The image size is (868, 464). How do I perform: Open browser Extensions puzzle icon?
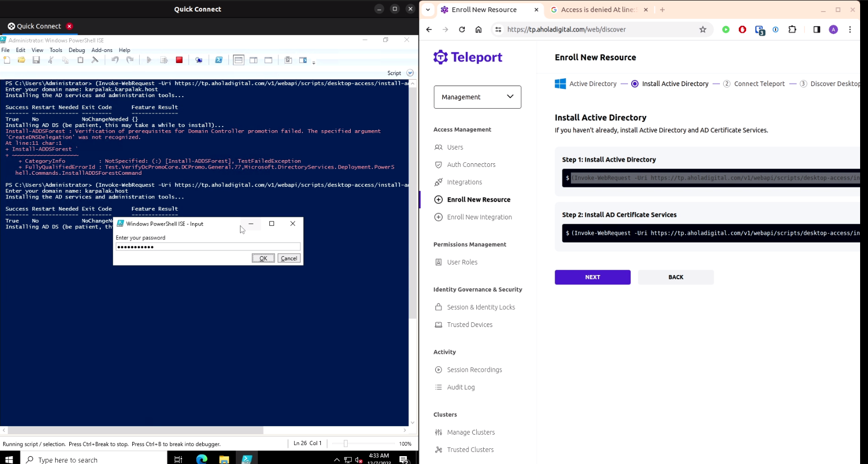(792, 29)
